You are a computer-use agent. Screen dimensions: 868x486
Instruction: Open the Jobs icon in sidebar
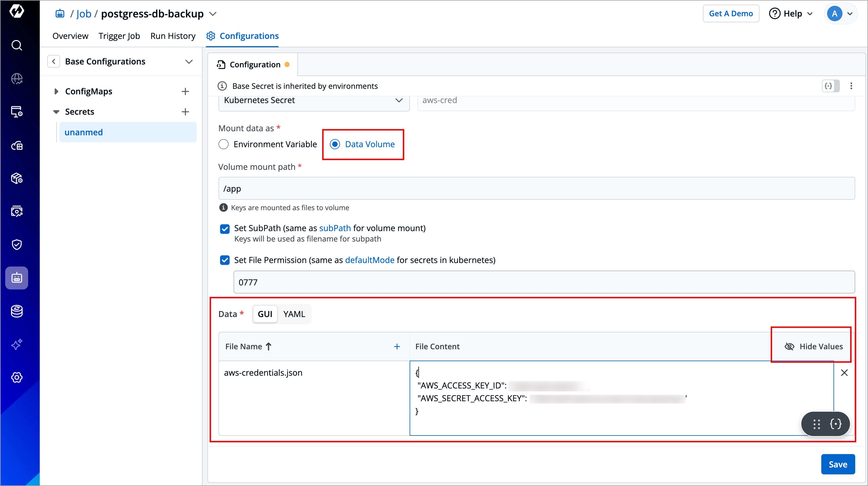coord(17,278)
